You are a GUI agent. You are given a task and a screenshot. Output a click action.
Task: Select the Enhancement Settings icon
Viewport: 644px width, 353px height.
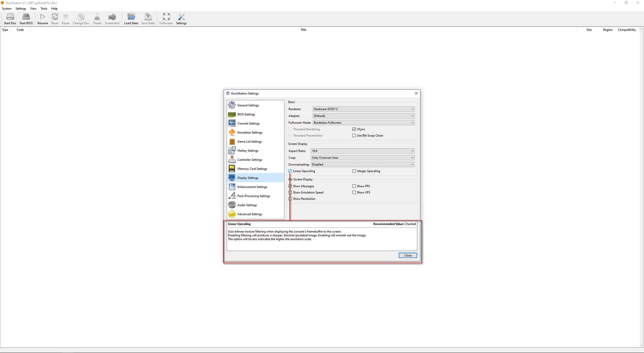pyautogui.click(x=232, y=187)
